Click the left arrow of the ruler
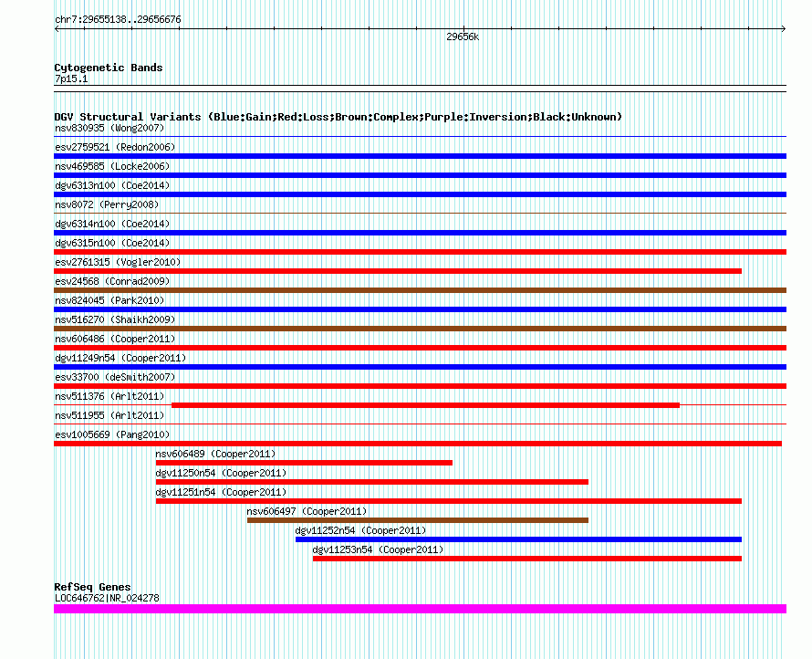 point(57,29)
